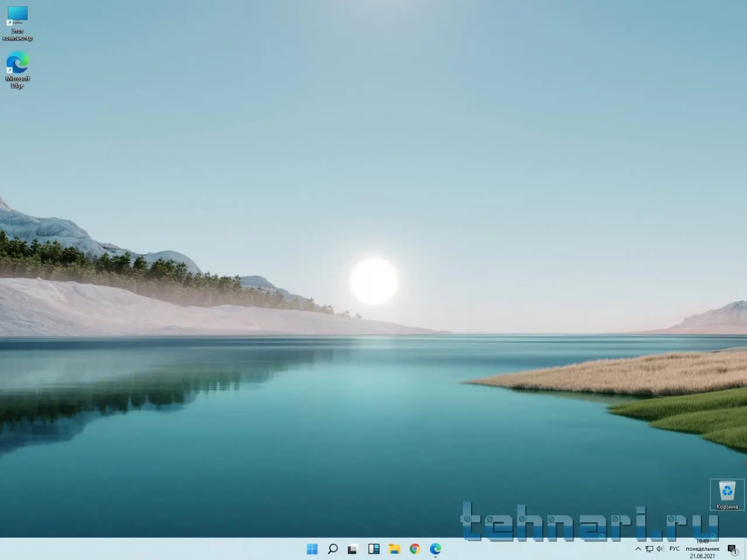The image size is (747, 560).
Task: Open the calendar from the 19:49 clock
Action: coord(703,549)
